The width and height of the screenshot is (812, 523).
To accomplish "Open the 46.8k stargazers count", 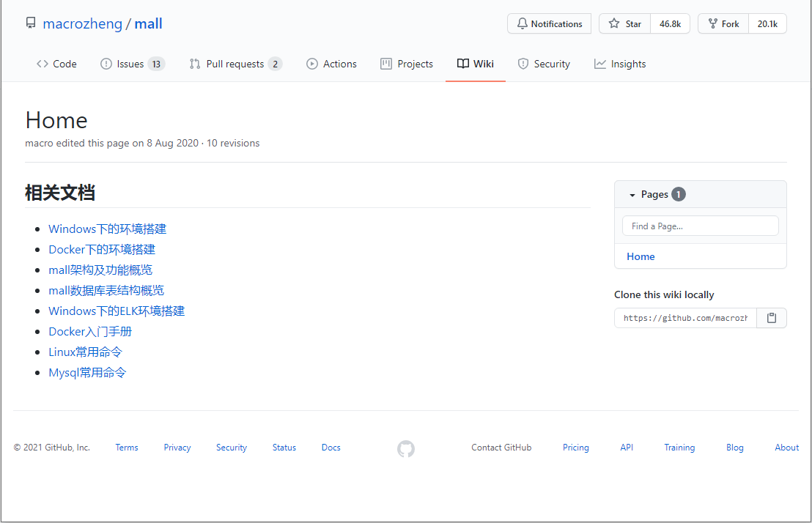I will click(x=670, y=24).
